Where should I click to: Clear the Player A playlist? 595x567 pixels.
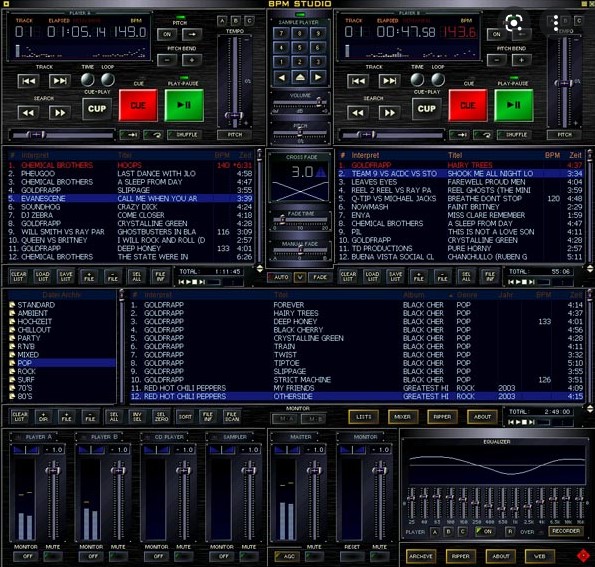click(x=19, y=276)
